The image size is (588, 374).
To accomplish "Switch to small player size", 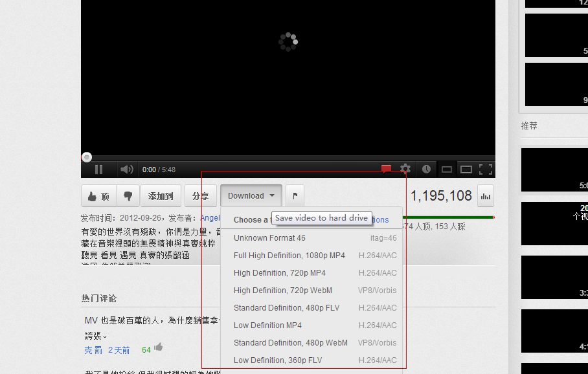I will coord(447,170).
